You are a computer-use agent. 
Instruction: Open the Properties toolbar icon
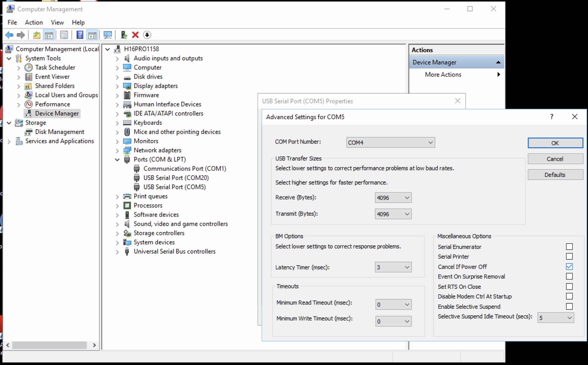pos(64,35)
